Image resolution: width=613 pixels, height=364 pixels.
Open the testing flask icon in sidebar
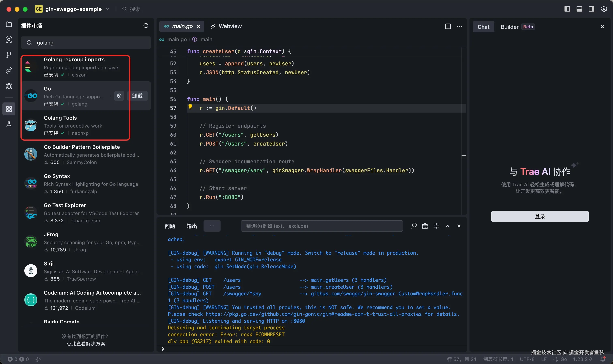pyautogui.click(x=9, y=124)
